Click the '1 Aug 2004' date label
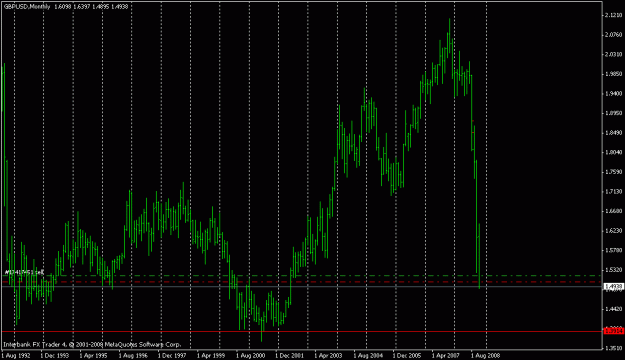625x360 pixels. coord(368,355)
